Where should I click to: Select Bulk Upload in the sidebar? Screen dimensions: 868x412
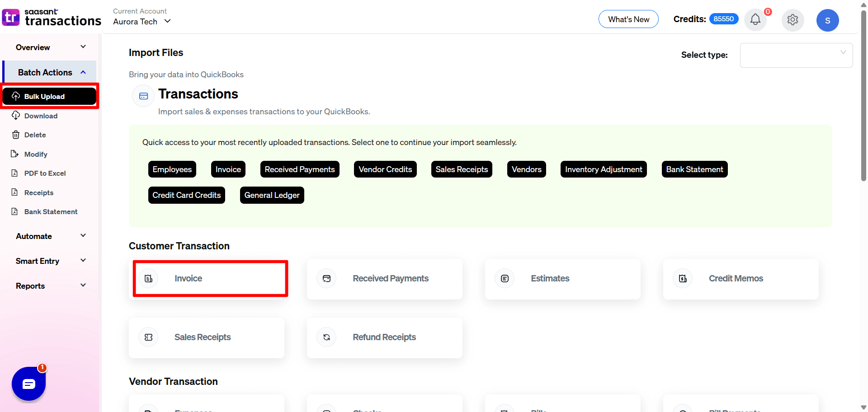pyautogui.click(x=50, y=96)
